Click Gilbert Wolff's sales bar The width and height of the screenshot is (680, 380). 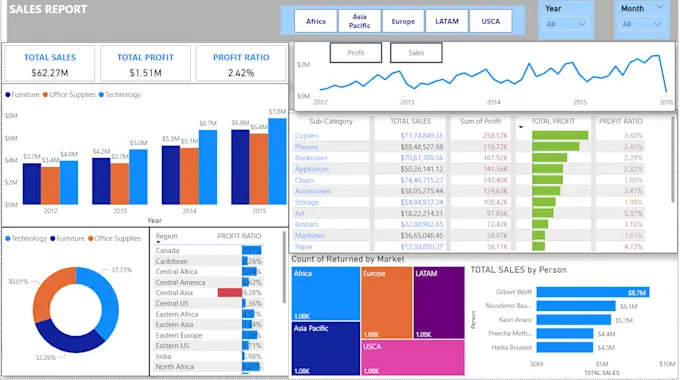click(592, 292)
